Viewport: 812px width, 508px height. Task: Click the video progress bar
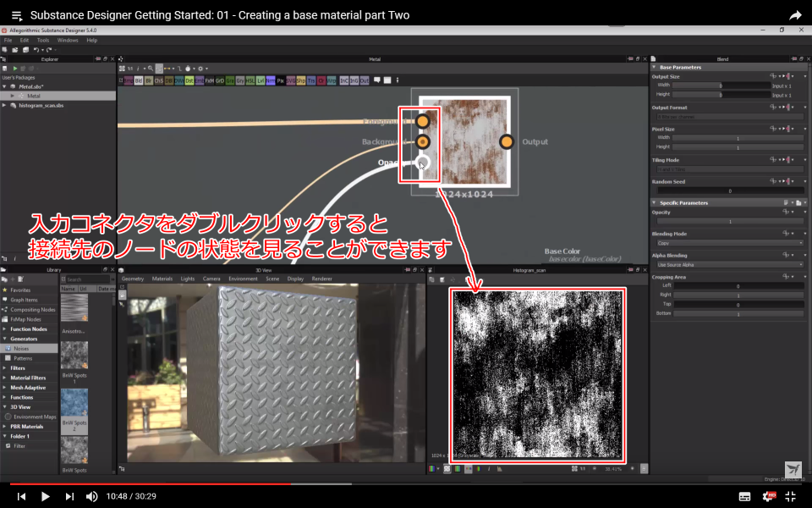406,484
